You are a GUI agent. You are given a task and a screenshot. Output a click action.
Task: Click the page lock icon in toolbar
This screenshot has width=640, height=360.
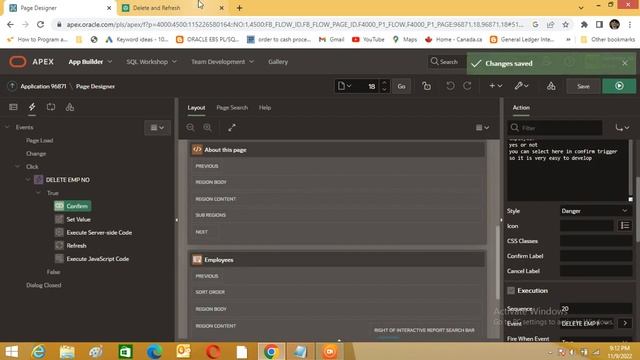427,86
